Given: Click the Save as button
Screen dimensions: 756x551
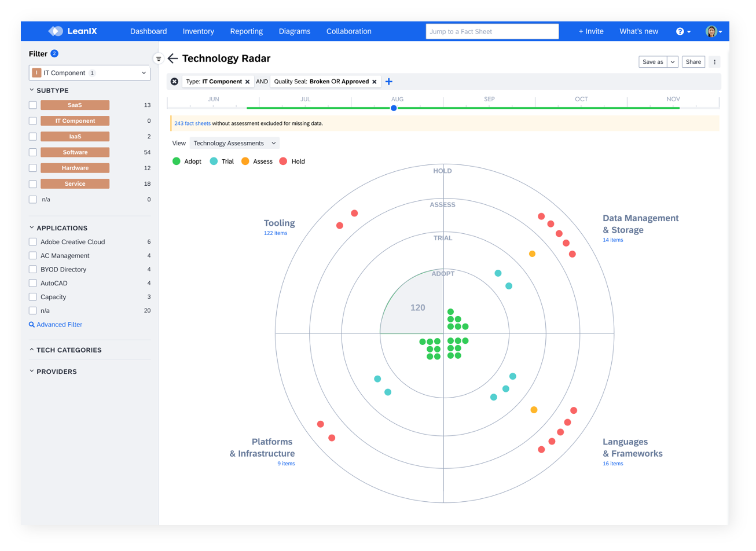Looking at the screenshot, I should coord(653,62).
